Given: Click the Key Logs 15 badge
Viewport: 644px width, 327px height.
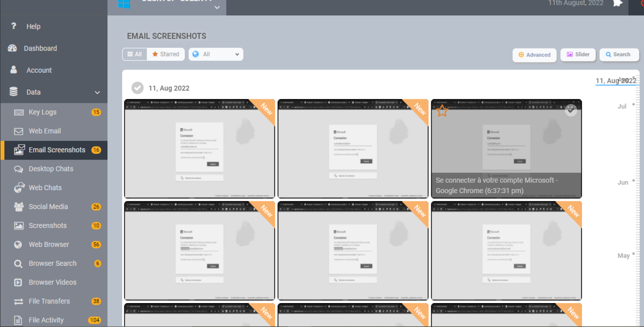Looking at the screenshot, I should click(96, 112).
